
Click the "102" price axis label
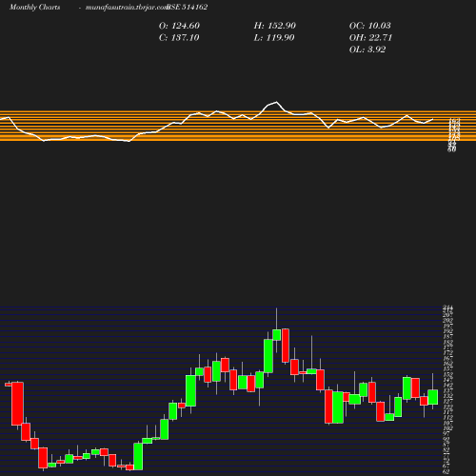(x=447, y=427)
